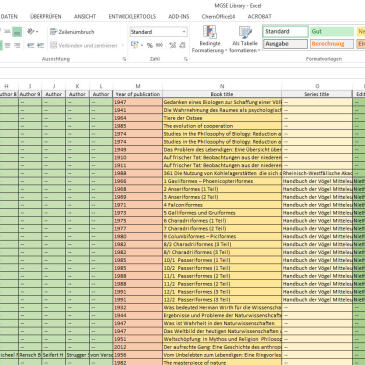Select column M header
The image size is (365, 365).
[138, 86]
